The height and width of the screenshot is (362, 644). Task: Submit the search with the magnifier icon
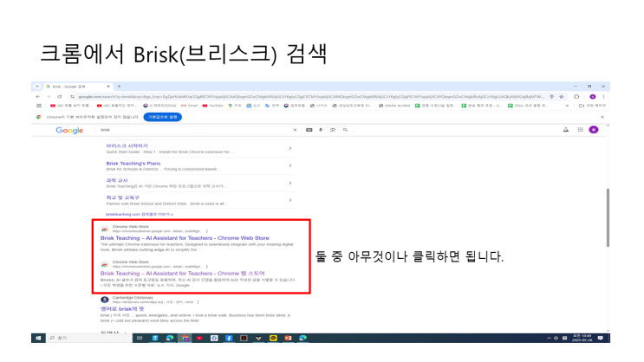pos(346,130)
